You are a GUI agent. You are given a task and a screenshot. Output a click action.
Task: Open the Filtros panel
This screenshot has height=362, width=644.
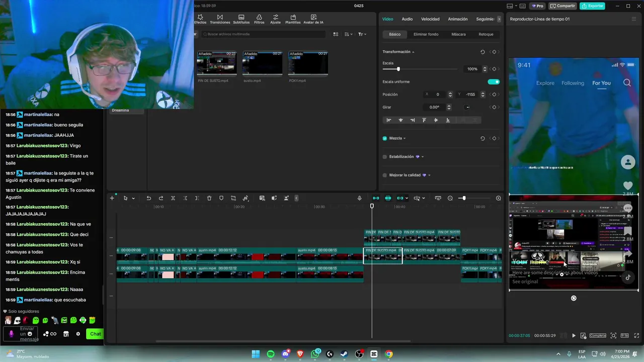(x=259, y=19)
